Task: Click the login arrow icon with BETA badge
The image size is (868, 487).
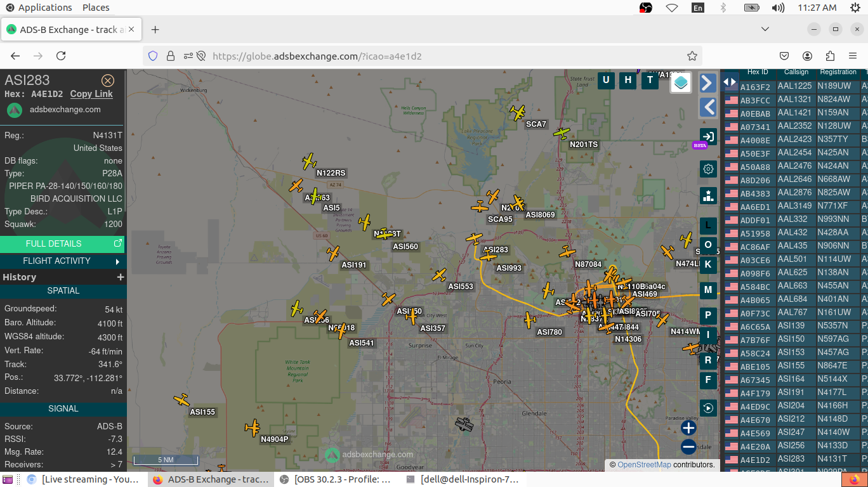Action: coord(708,136)
